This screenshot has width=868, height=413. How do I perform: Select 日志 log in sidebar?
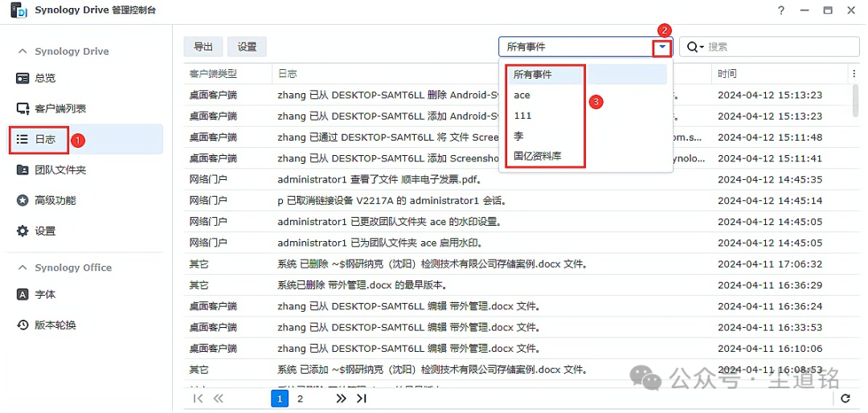coord(45,139)
